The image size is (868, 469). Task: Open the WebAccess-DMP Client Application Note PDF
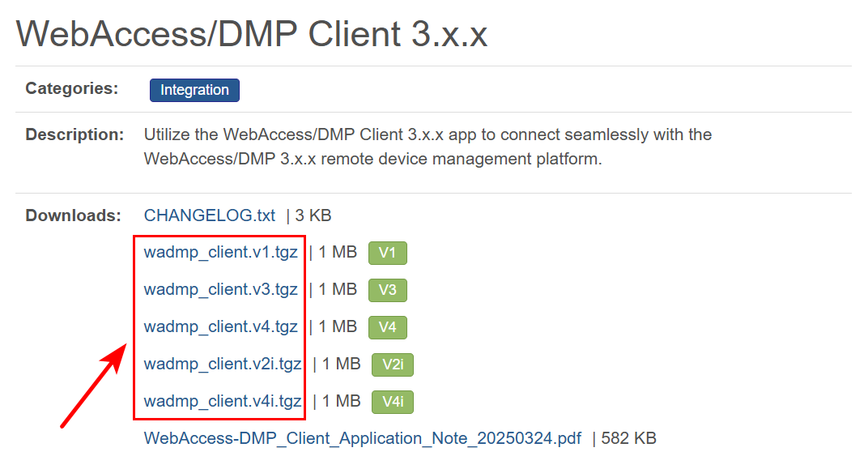tap(362, 438)
